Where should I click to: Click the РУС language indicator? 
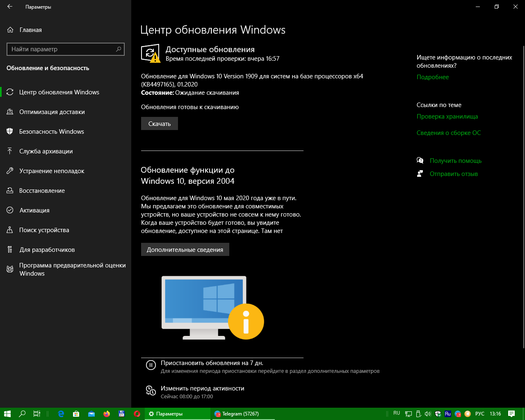[480, 414]
